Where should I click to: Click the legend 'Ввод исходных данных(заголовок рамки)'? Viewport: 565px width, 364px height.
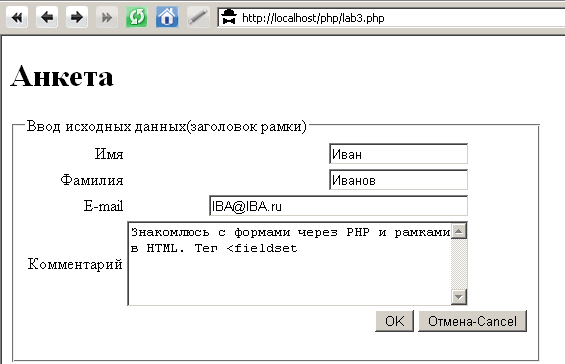[166, 126]
